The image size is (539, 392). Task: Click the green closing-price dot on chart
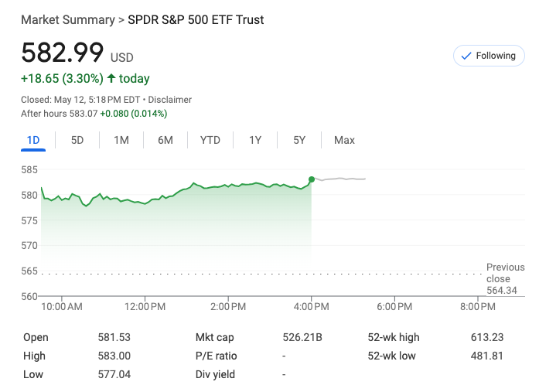(x=312, y=179)
